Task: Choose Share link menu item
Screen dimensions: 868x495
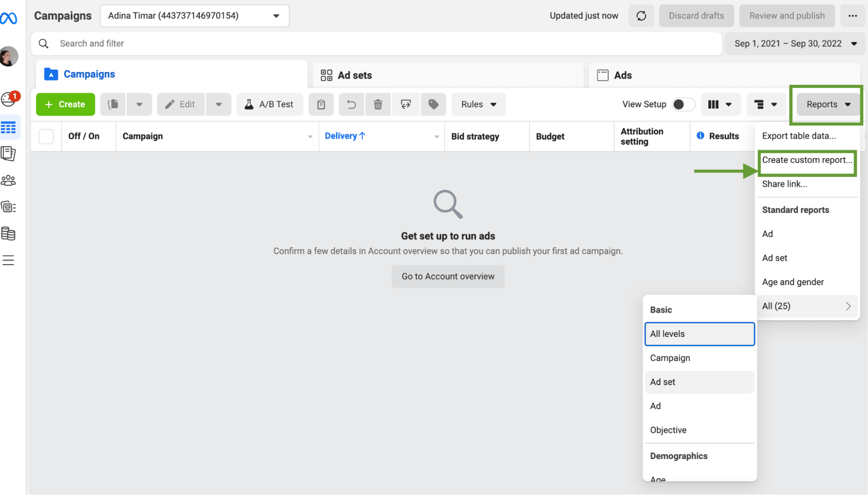Action: pyautogui.click(x=807, y=184)
